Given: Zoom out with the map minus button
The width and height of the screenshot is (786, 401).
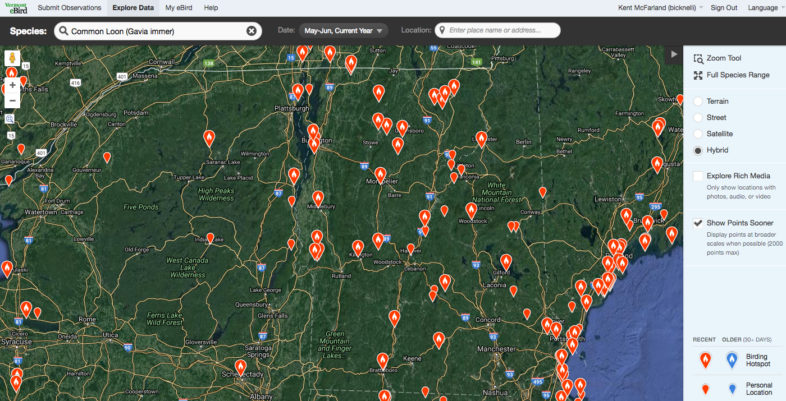Looking at the screenshot, I should 12,101.
